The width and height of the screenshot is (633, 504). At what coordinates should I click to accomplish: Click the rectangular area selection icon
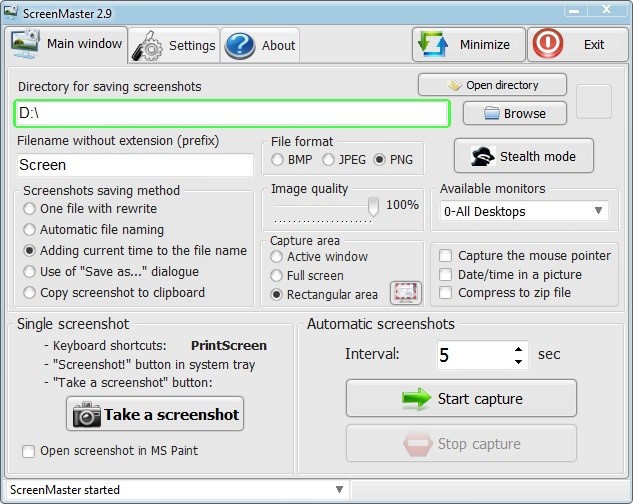click(406, 292)
